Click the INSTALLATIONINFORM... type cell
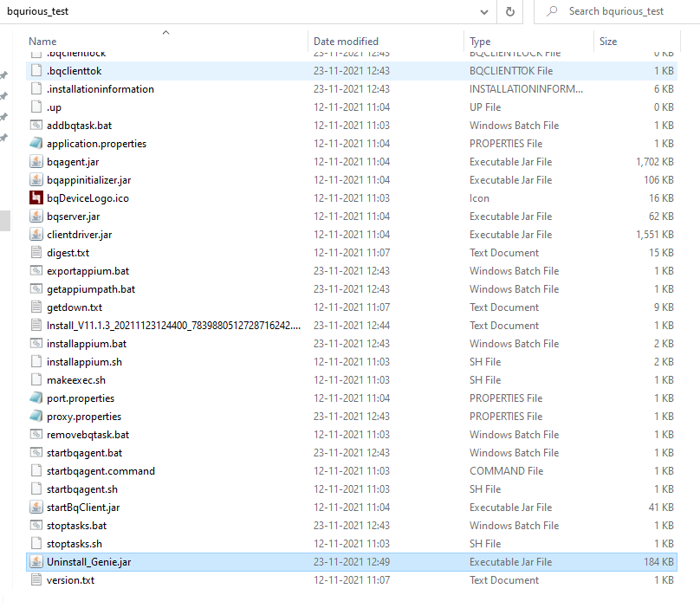 (x=526, y=89)
